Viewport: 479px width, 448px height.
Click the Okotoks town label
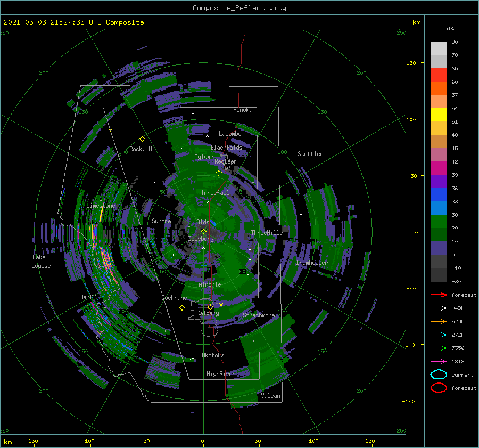point(213,355)
